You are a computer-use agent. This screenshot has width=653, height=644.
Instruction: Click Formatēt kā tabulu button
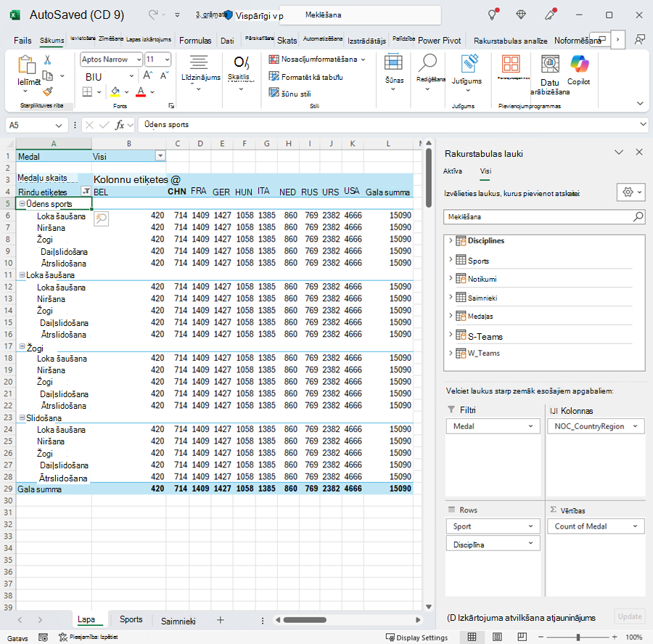[x=306, y=77]
